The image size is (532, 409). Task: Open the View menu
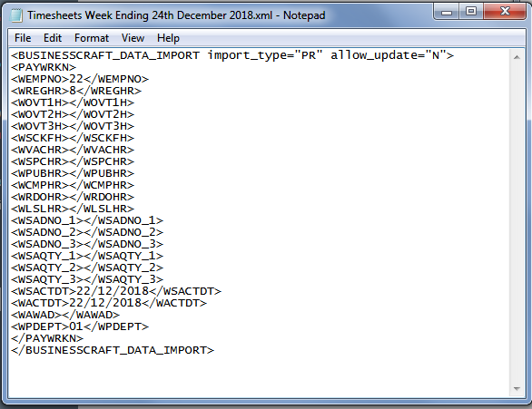[x=133, y=38]
